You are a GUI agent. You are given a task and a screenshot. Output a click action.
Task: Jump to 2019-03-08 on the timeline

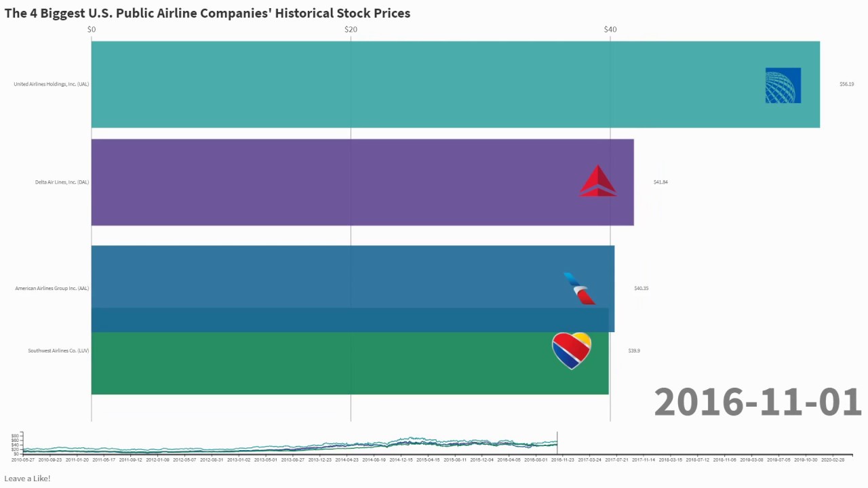[751, 460]
